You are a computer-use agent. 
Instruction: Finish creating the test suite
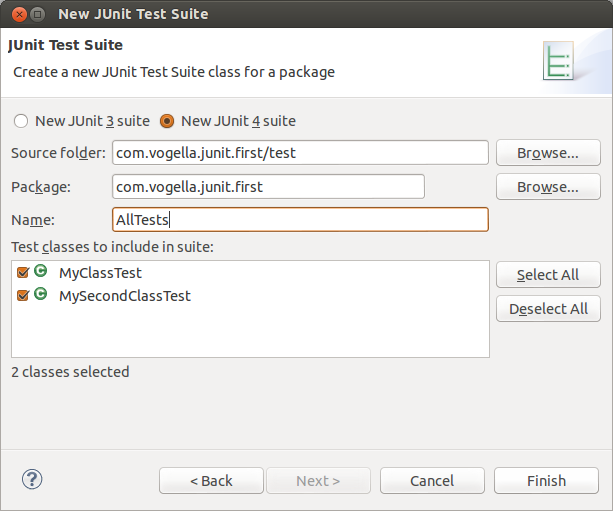click(x=546, y=481)
